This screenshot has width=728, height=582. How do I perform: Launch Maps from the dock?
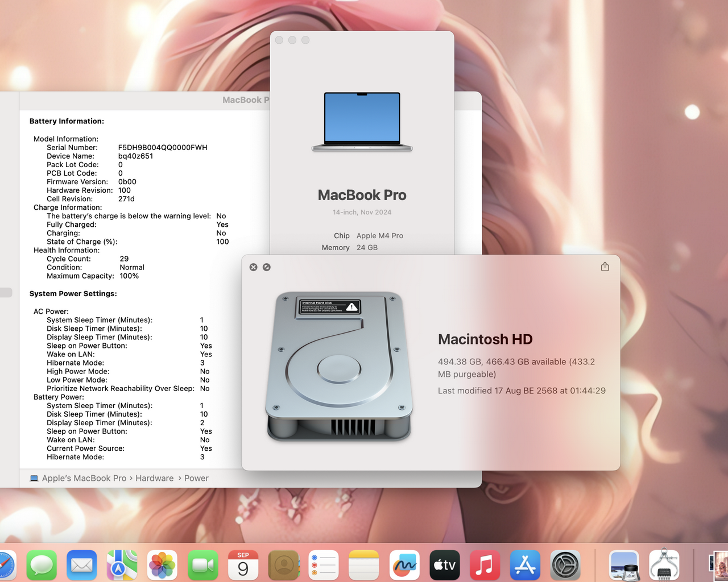(122, 566)
